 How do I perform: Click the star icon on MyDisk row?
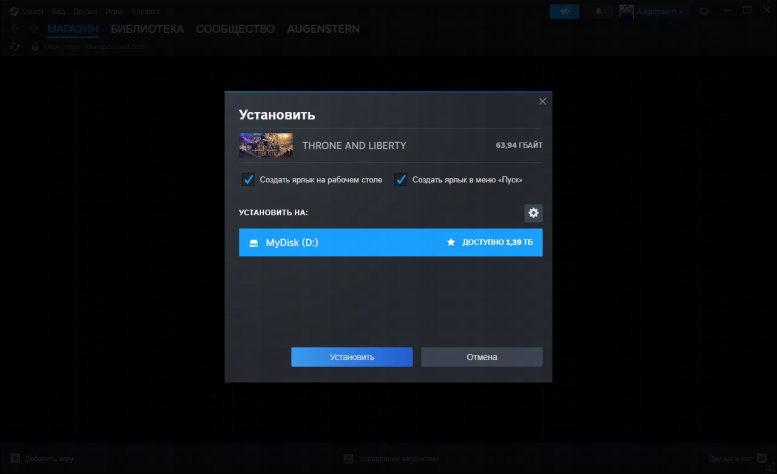click(x=451, y=242)
